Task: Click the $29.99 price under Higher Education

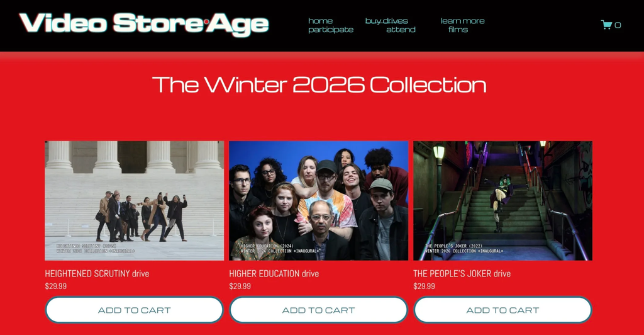Action: (x=240, y=286)
